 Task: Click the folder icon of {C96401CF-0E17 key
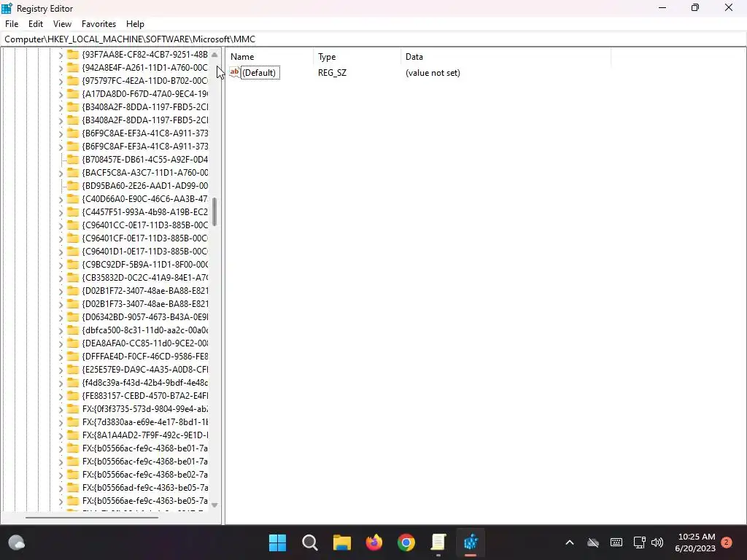(72, 238)
